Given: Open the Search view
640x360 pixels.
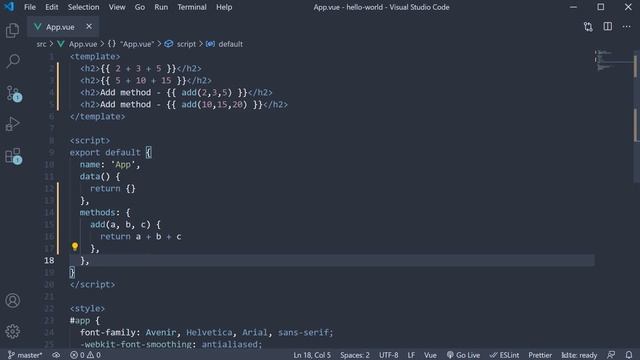Looking at the screenshot, I should tap(13, 61).
